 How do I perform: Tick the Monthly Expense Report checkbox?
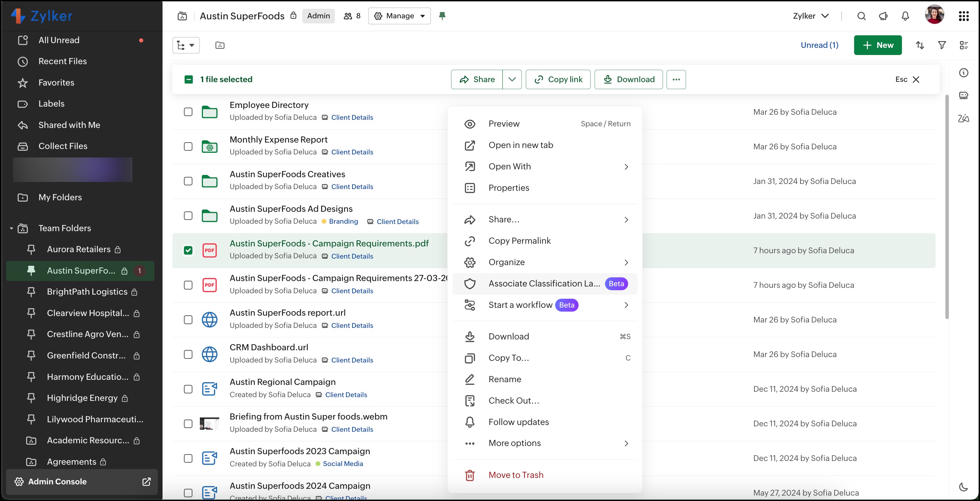click(x=188, y=146)
